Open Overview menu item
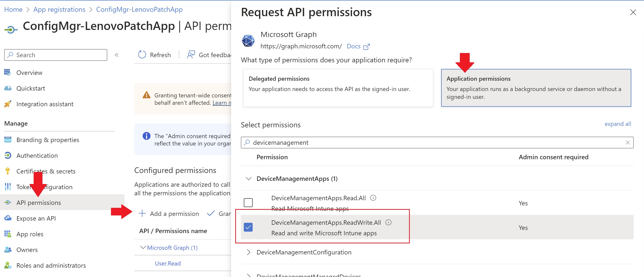644x277 pixels. click(x=29, y=73)
